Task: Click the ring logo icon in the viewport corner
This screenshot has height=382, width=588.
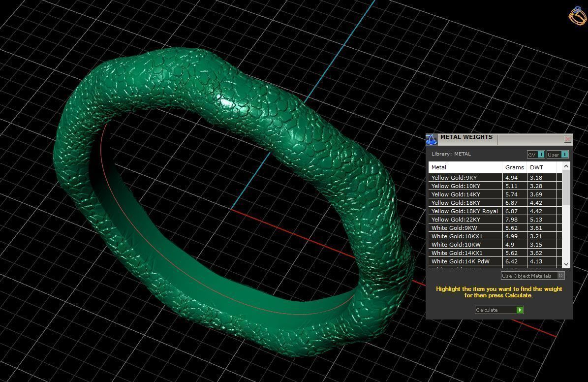Action: [577, 16]
